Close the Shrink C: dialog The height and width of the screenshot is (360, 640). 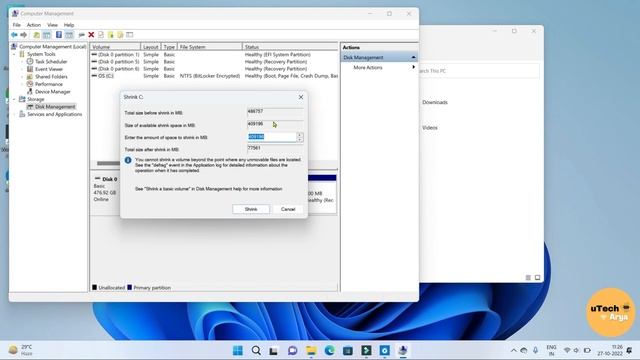(301, 97)
